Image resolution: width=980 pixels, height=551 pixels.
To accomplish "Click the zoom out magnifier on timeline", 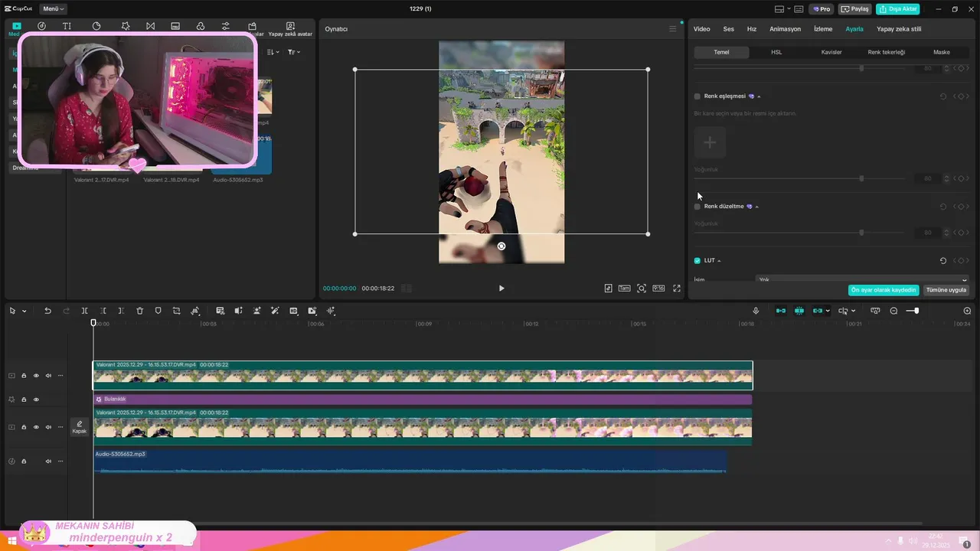I will coord(893,311).
